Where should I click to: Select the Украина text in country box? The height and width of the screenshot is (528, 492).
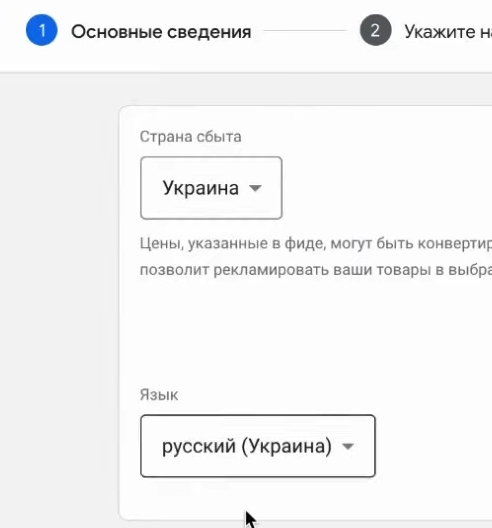(x=201, y=188)
